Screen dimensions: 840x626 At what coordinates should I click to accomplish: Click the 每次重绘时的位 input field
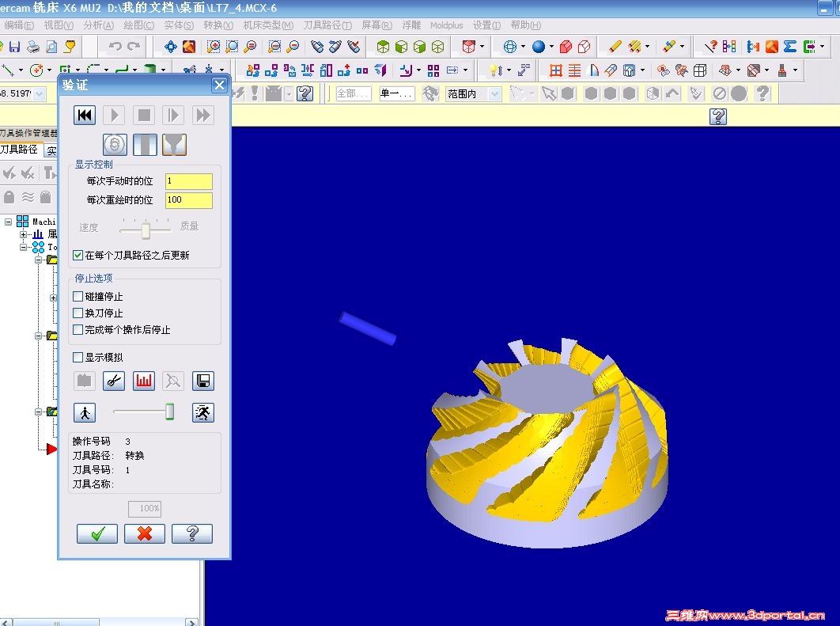pyautogui.click(x=188, y=200)
